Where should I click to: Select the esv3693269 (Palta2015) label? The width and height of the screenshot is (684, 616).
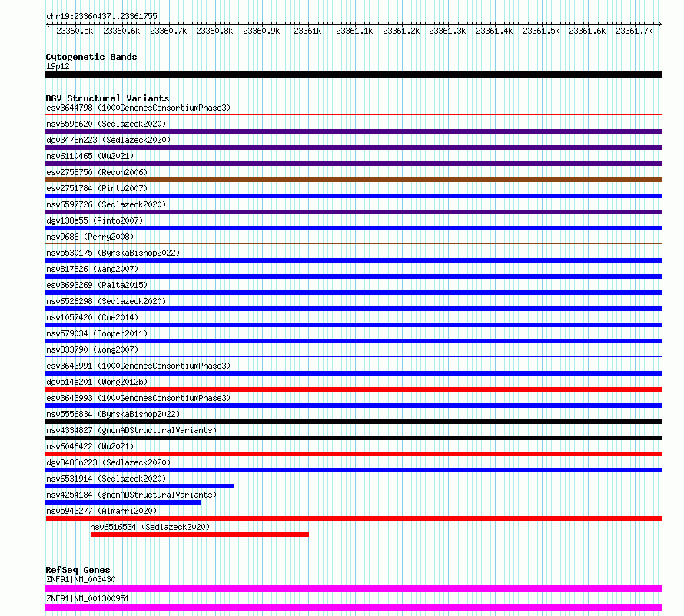pos(97,285)
